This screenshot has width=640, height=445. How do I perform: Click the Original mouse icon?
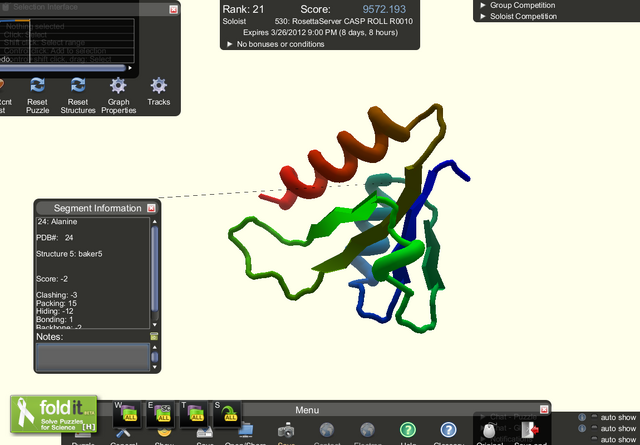[489, 430]
